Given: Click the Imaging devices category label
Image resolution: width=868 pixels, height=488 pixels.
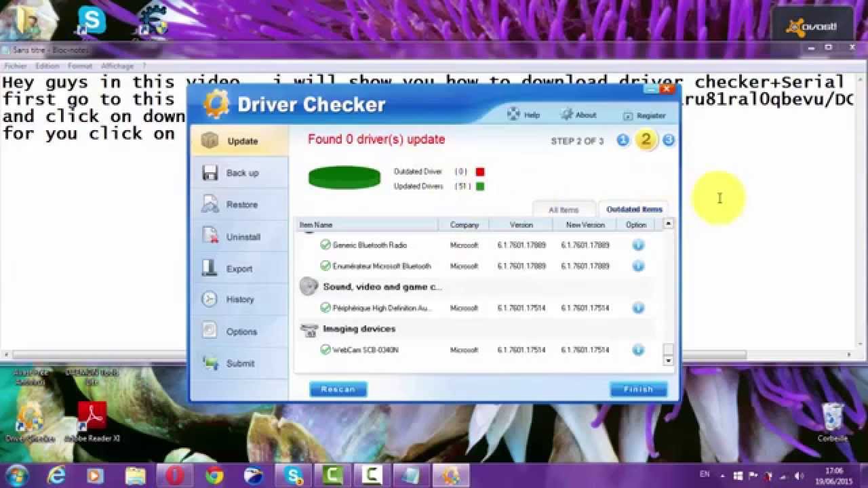Looking at the screenshot, I should click(x=359, y=329).
